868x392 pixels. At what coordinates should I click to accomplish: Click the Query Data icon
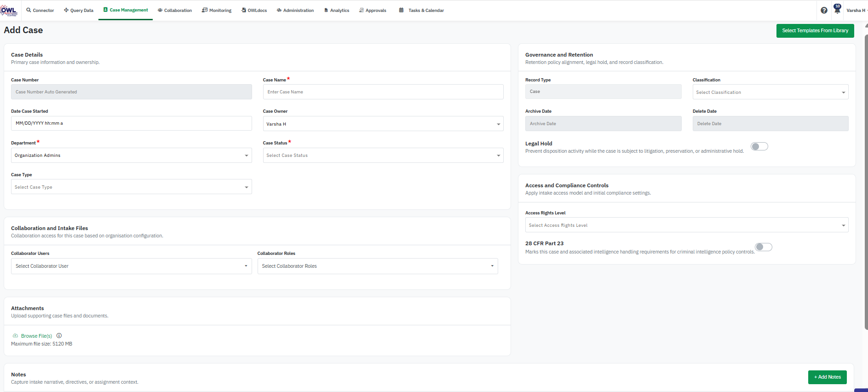(66, 10)
